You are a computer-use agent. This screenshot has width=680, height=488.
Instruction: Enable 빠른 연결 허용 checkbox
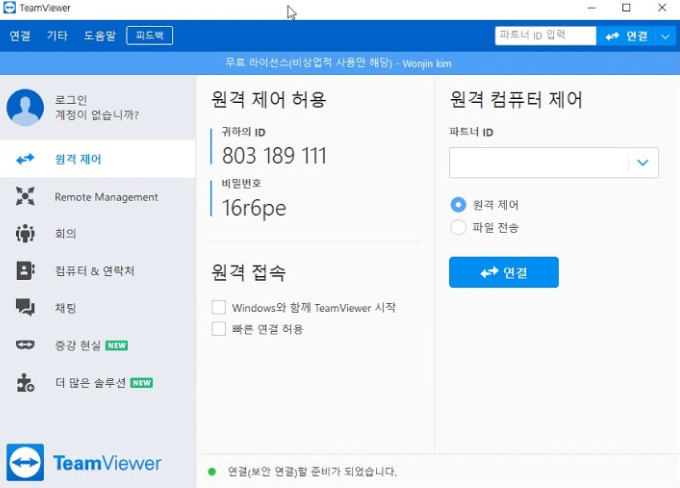[x=219, y=329]
